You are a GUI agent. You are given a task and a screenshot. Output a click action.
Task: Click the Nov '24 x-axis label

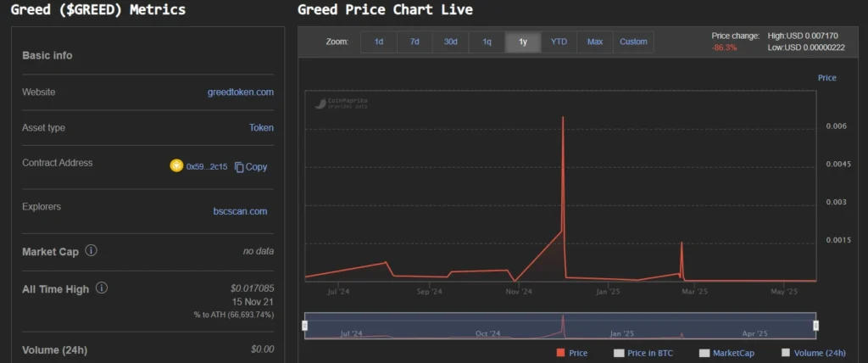click(519, 292)
